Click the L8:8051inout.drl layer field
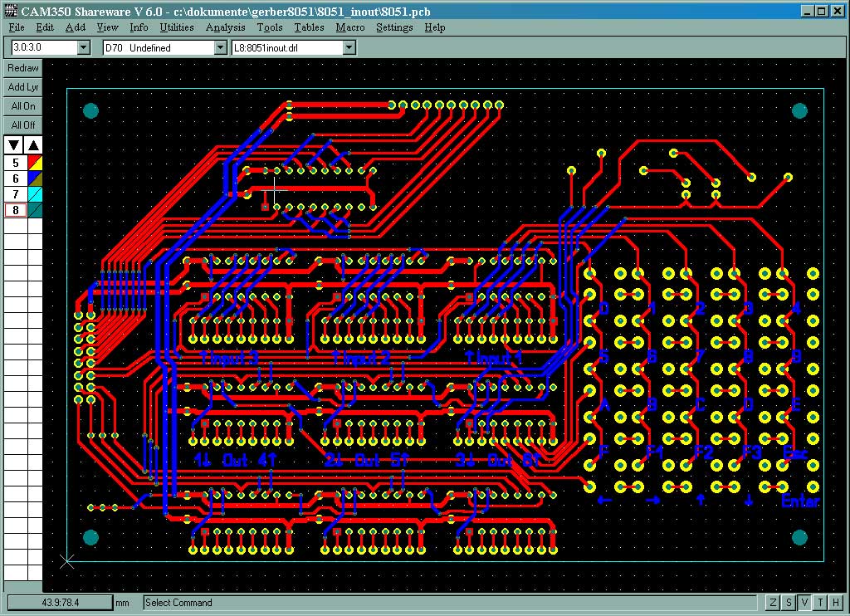The height and width of the screenshot is (616, 850). tap(288, 47)
